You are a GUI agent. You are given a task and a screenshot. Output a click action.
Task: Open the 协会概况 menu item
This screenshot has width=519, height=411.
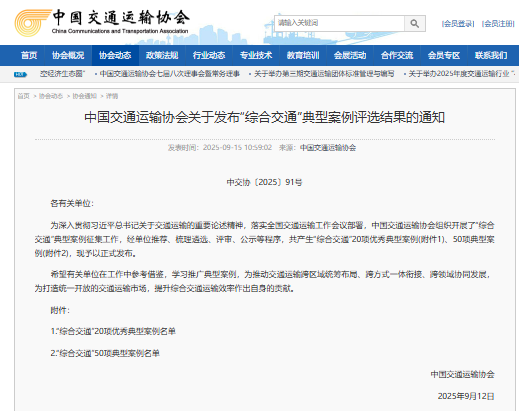pos(68,55)
